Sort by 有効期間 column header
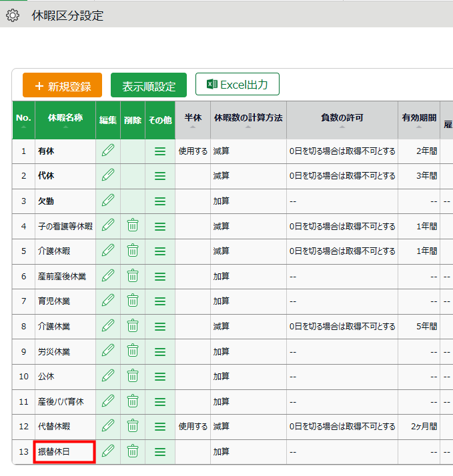The height and width of the screenshot is (476, 453). [419, 120]
